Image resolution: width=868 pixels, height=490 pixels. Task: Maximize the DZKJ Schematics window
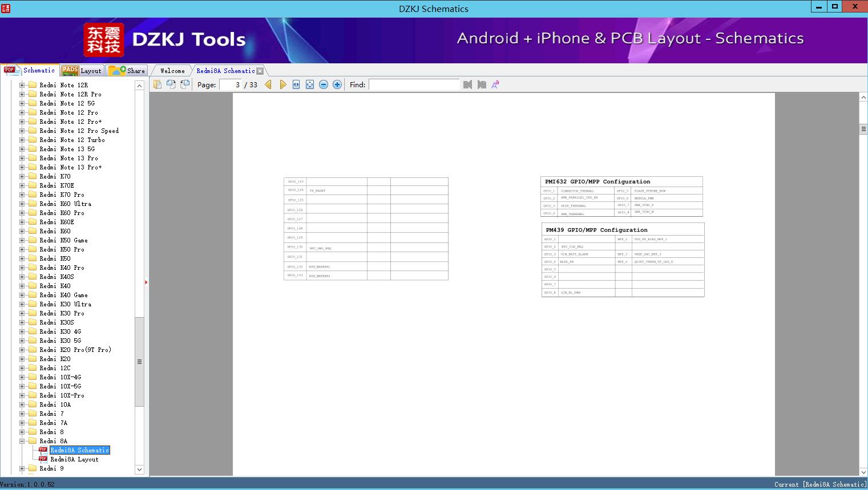835,6
